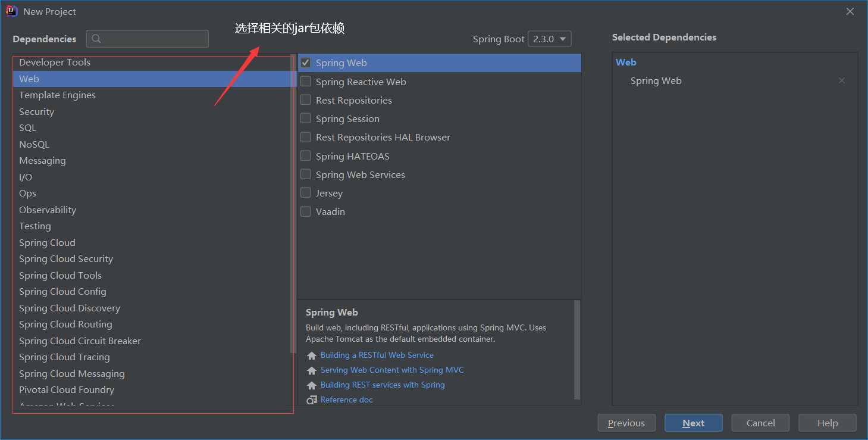Focus the Dependencies search field

pos(148,39)
